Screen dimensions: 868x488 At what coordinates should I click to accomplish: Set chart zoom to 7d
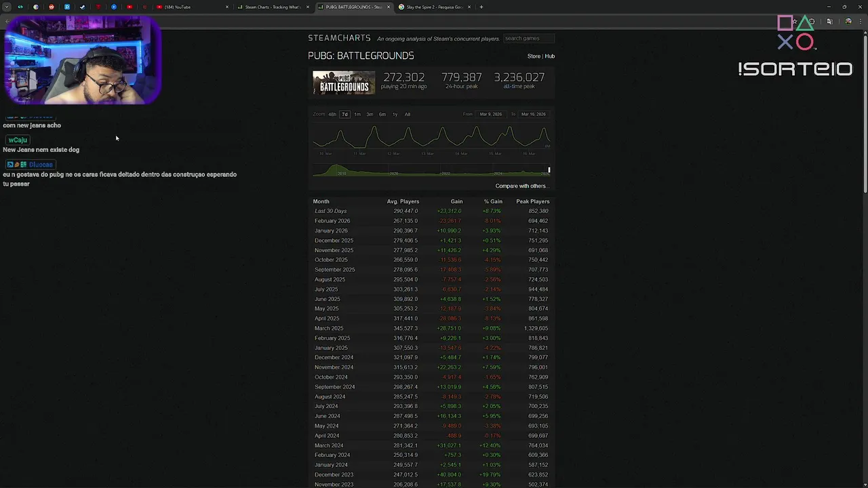[344, 115]
